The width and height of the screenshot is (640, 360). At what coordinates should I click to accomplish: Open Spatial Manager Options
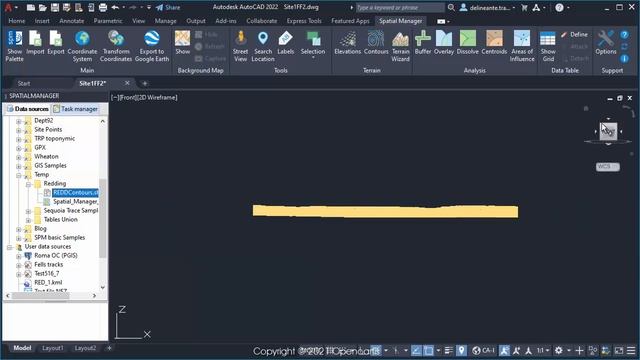pyautogui.click(x=606, y=42)
